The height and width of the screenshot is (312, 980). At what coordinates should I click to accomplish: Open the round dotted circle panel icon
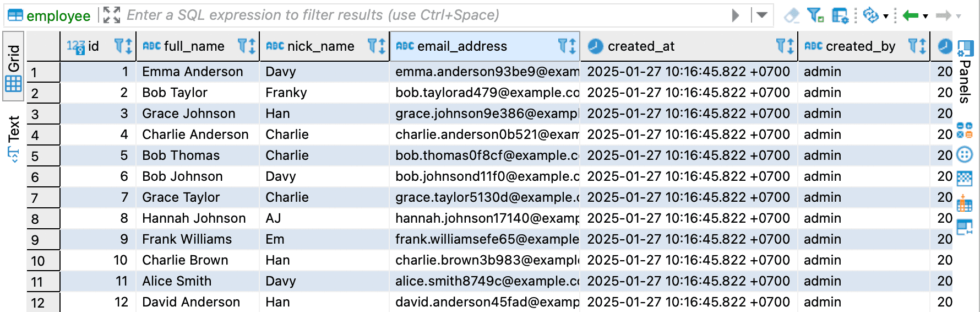point(965,154)
